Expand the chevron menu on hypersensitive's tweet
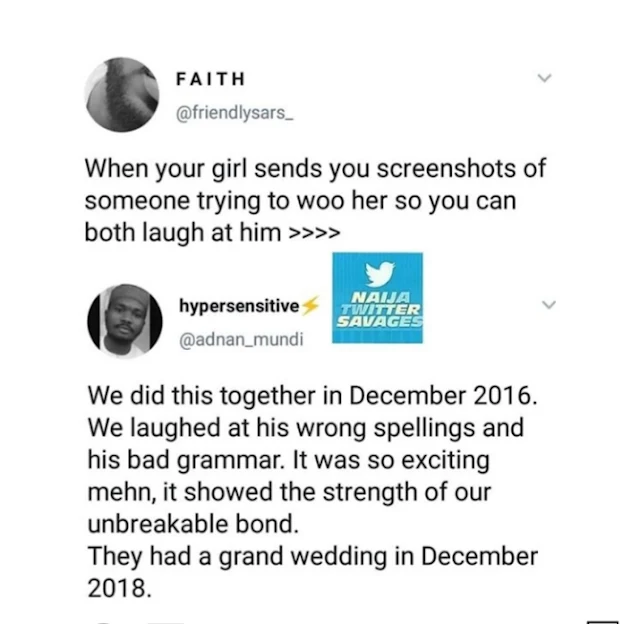This screenshot has height=624, width=640. [549, 304]
